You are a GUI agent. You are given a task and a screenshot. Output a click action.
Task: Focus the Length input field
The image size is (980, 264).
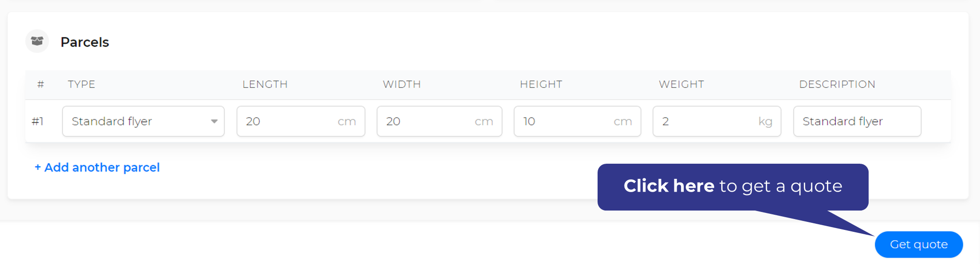(301, 121)
